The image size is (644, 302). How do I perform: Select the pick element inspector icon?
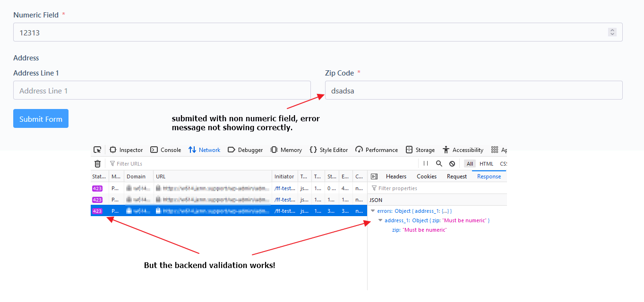[98, 150]
